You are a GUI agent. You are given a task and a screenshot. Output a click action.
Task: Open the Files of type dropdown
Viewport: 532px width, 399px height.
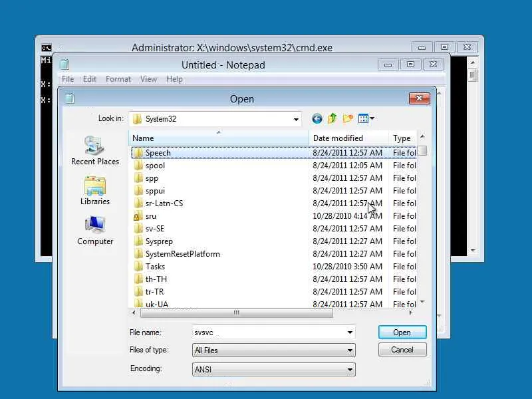tap(350, 350)
